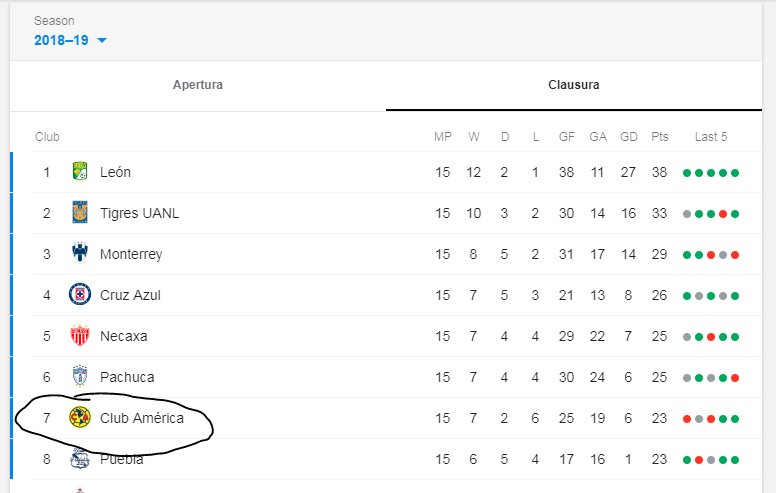Click the blue season dropdown arrow
Screen dimensions: 776x493
click(102, 41)
